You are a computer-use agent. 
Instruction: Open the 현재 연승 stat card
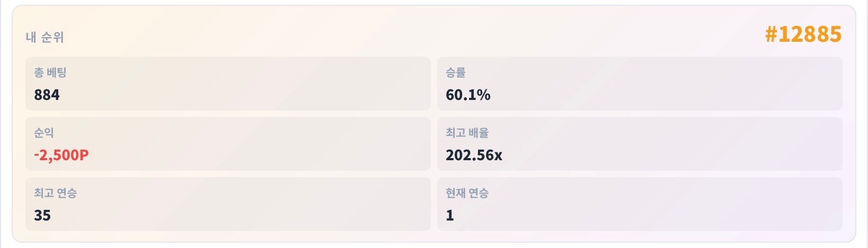pyautogui.click(x=639, y=204)
